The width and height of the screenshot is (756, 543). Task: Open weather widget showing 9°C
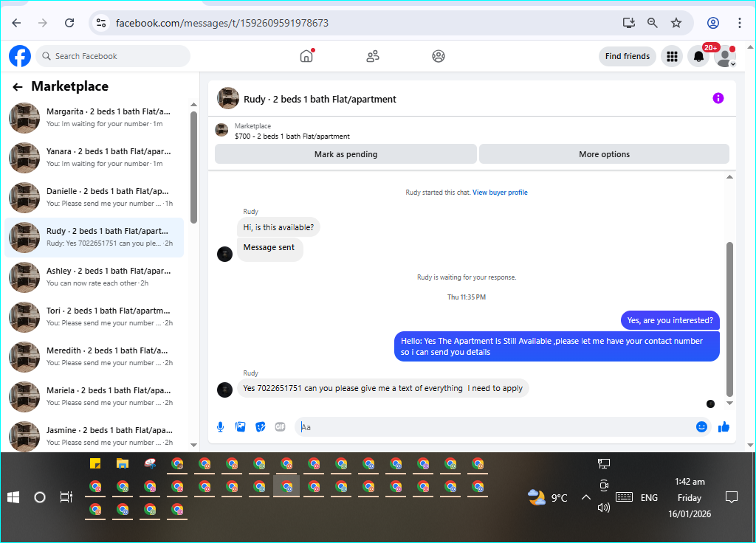(548, 497)
